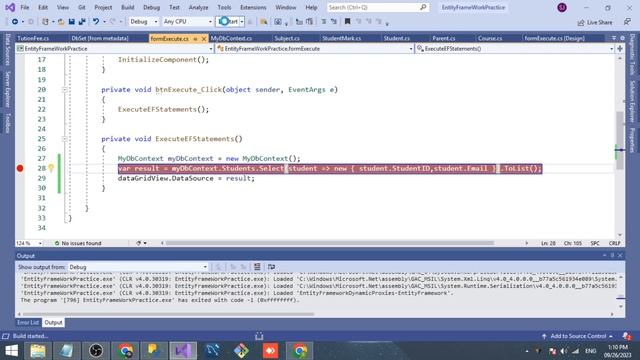Click No issues found indicator
This screenshot has width=640, height=360.
click(x=78, y=243)
